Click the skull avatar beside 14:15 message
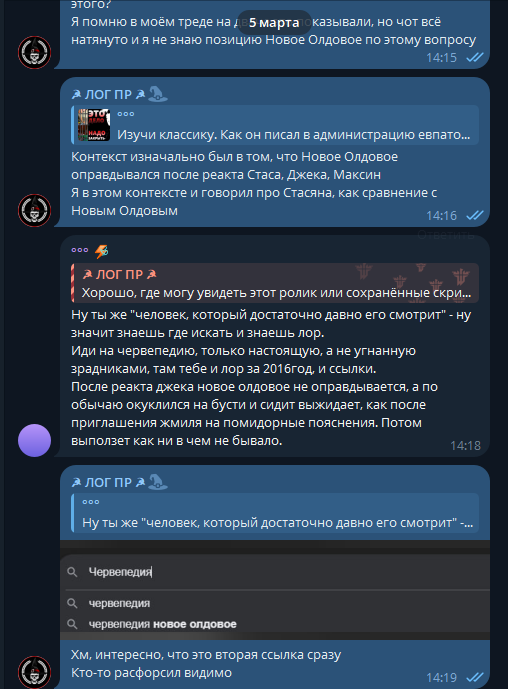The height and width of the screenshot is (689, 508). [x=34, y=52]
